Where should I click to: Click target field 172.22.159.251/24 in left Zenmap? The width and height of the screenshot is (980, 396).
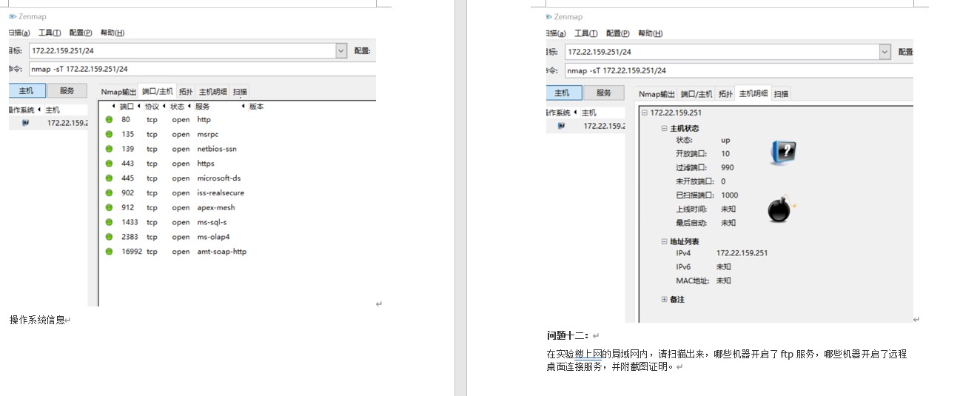click(182, 51)
